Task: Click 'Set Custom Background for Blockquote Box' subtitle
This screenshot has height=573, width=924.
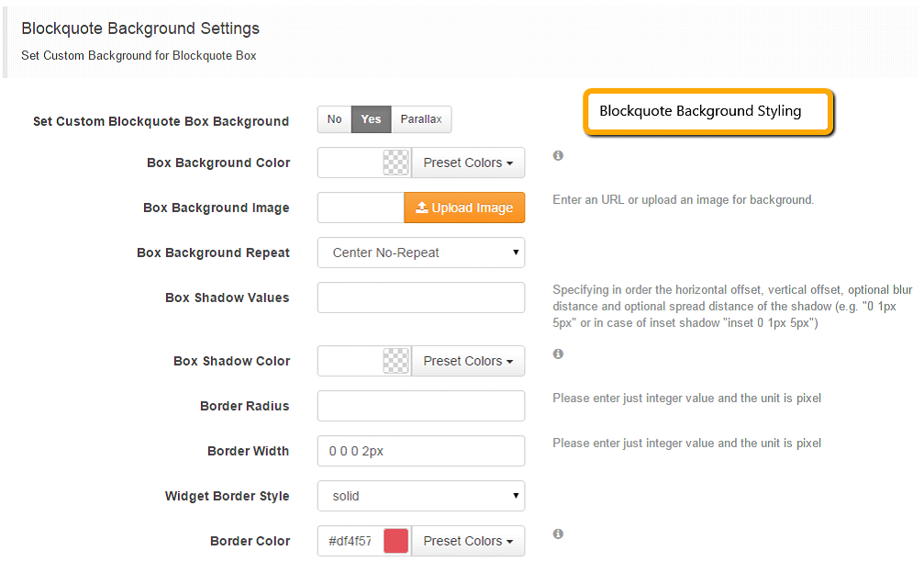Action: [x=139, y=55]
